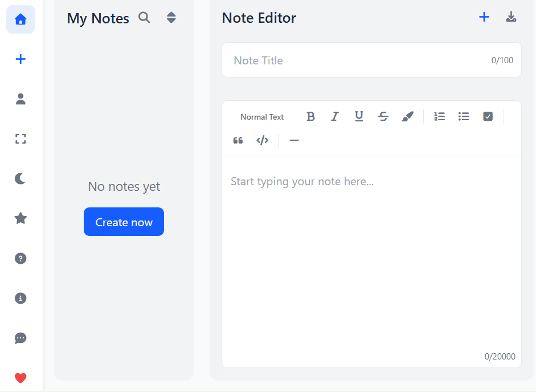Apply strikethrough formatting
Screen dimensions: 536x392
(x=383, y=116)
